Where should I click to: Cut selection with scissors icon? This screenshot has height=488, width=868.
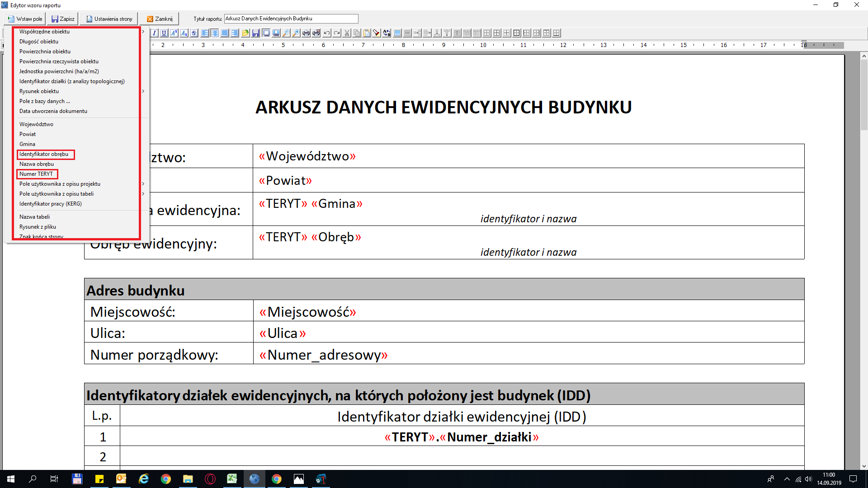tap(347, 33)
